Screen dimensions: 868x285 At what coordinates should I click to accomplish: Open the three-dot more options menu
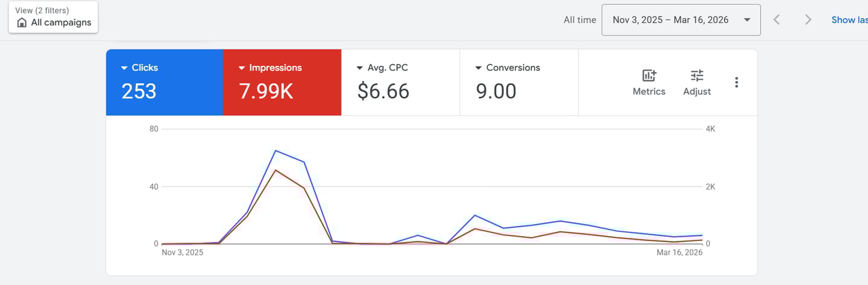[736, 82]
